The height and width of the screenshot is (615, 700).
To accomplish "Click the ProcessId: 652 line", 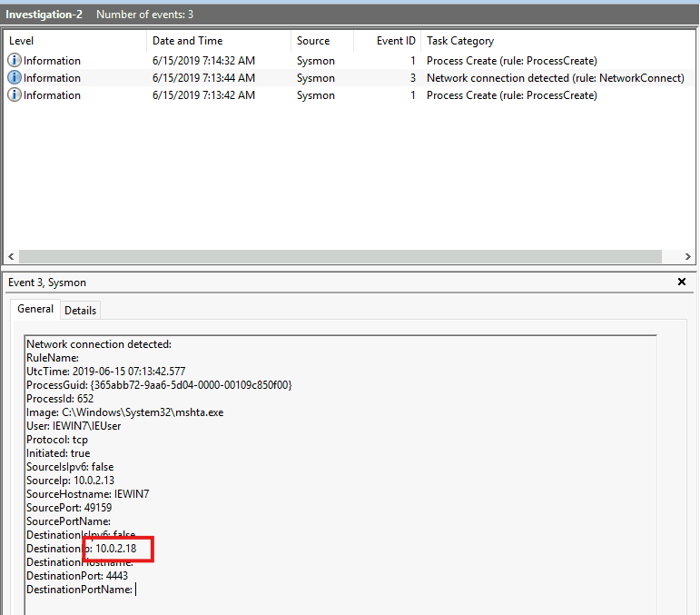I will click(x=60, y=399).
